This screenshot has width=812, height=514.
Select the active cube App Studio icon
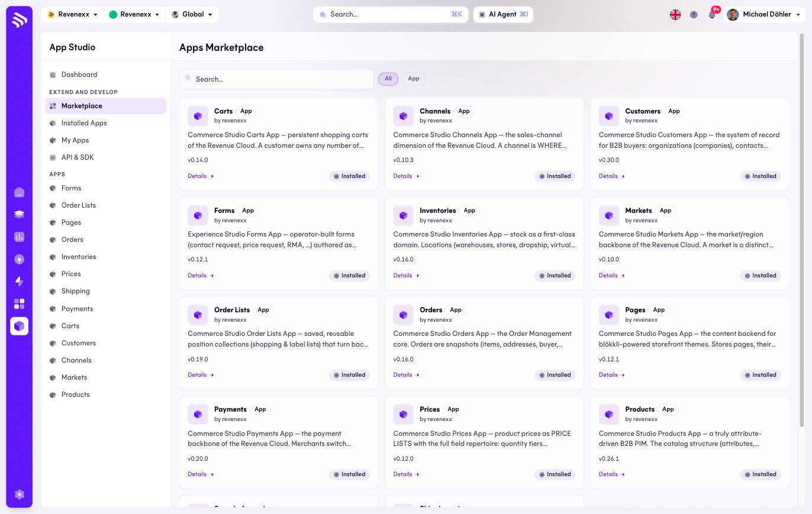tap(19, 326)
